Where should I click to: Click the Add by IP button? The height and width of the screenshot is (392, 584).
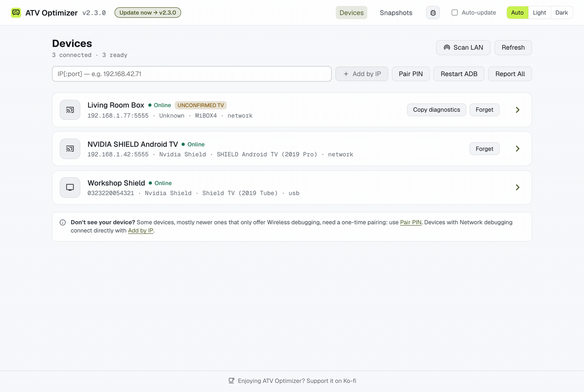click(362, 74)
